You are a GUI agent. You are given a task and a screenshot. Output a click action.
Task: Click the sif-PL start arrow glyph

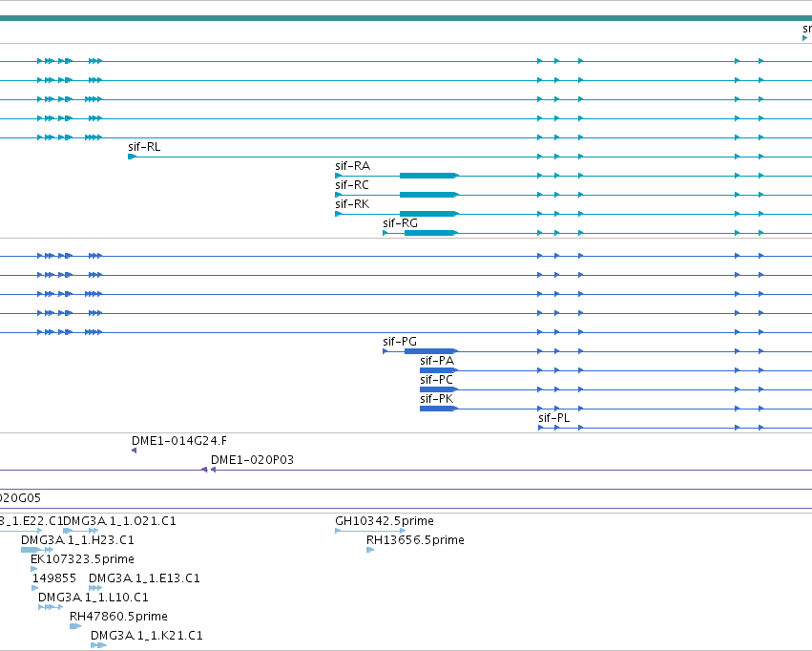(x=541, y=428)
